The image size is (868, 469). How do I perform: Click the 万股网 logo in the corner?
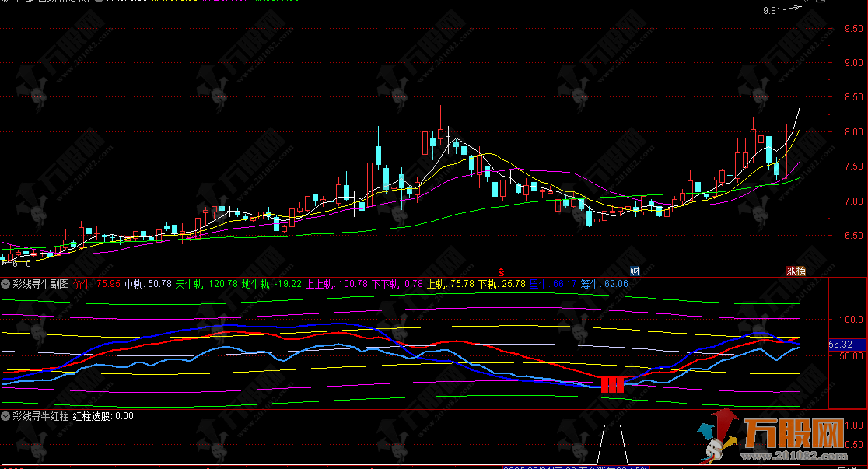coord(776,441)
